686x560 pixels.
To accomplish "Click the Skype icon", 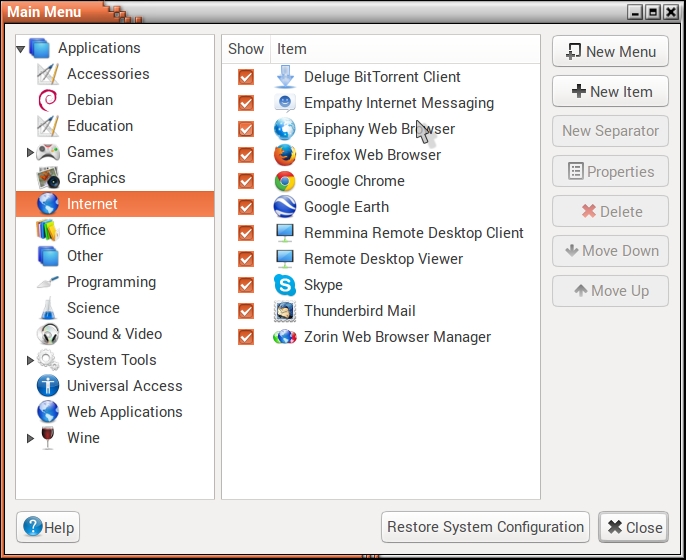I will pos(285,285).
